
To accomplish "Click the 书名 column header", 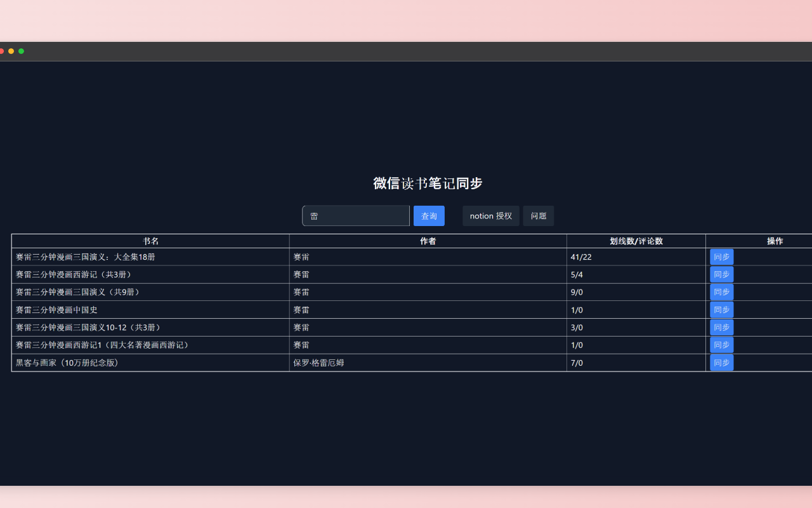I will coord(150,241).
